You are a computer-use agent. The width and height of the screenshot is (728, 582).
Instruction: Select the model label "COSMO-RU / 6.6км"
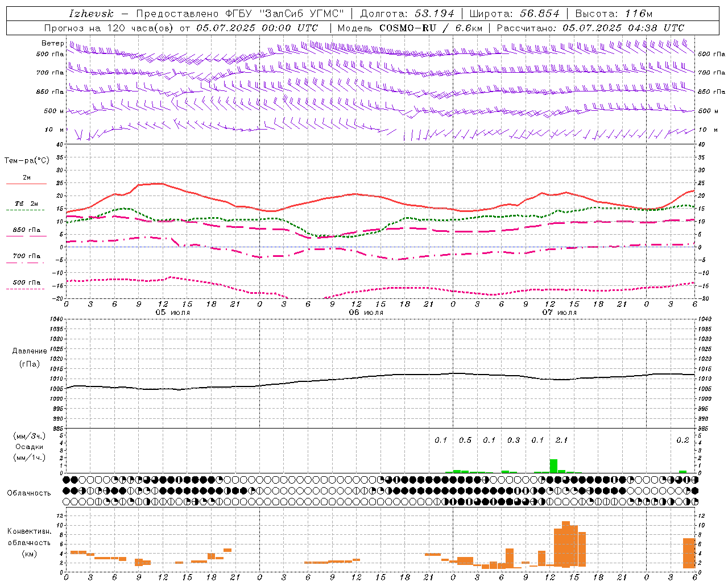(431, 28)
